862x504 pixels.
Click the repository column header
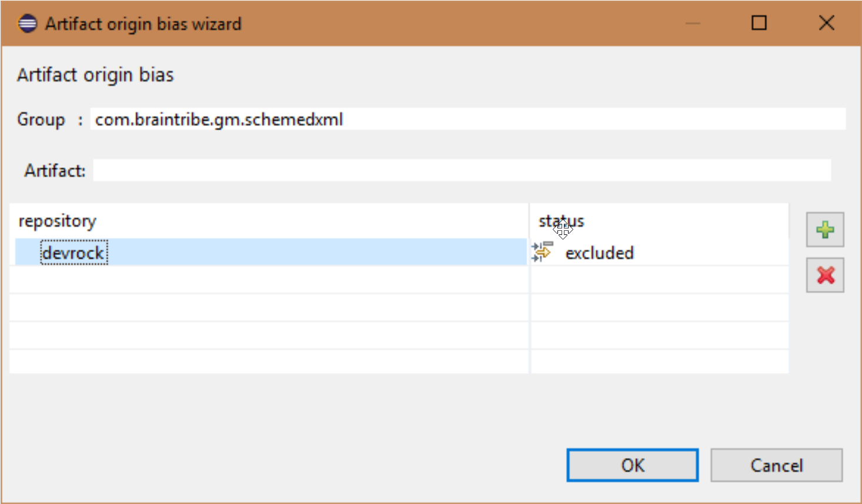tap(58, 221)
